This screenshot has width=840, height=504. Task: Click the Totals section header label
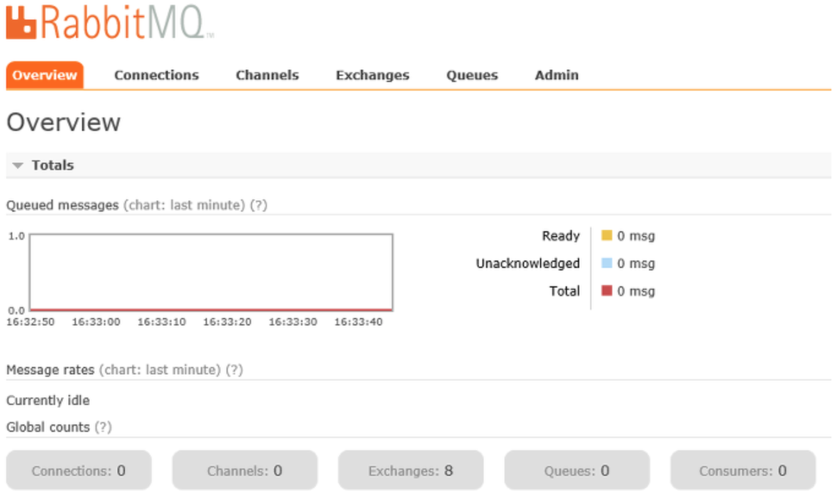[53, 165]
